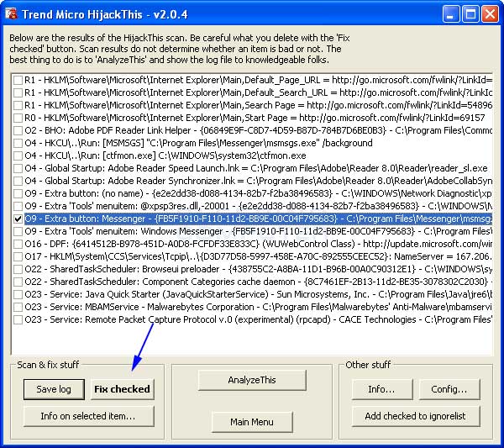
Task: Select the Adobe Reader Synchronizer.lnk row
Action: pos(259,181)
